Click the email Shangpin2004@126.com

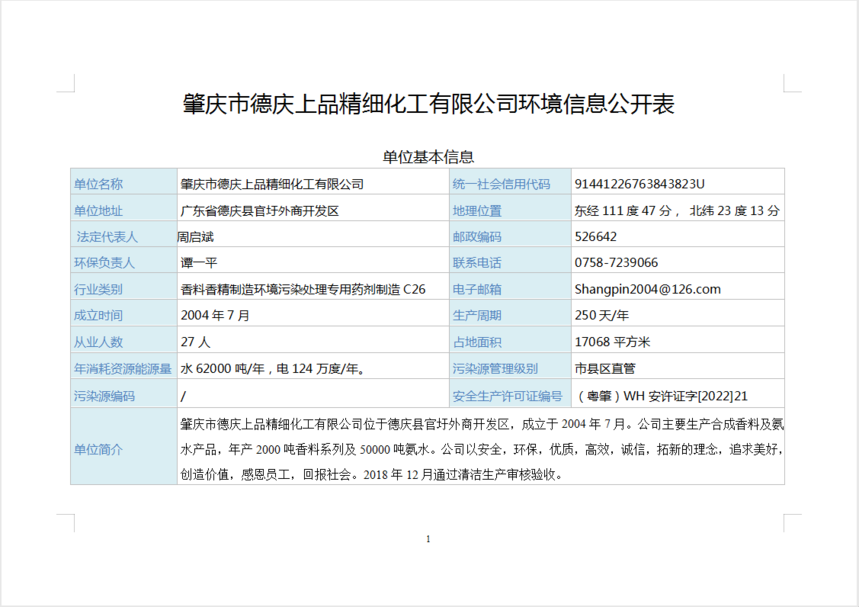(647, 289)
